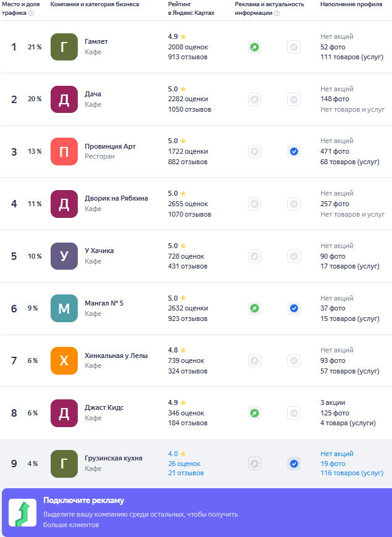Viewport: 392px width, 537px height.
Task: Open the Дворик на Рябкина company name
Action: click(116, 199)
